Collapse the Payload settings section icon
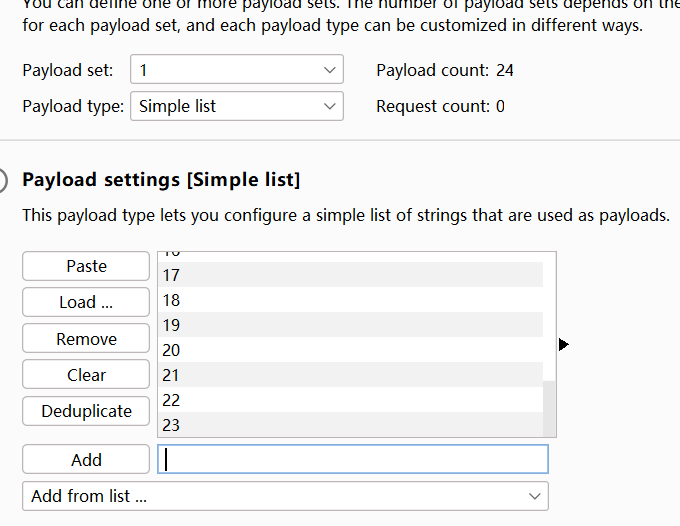This screenshot has width=680, height=526. [x=6, y=180]
